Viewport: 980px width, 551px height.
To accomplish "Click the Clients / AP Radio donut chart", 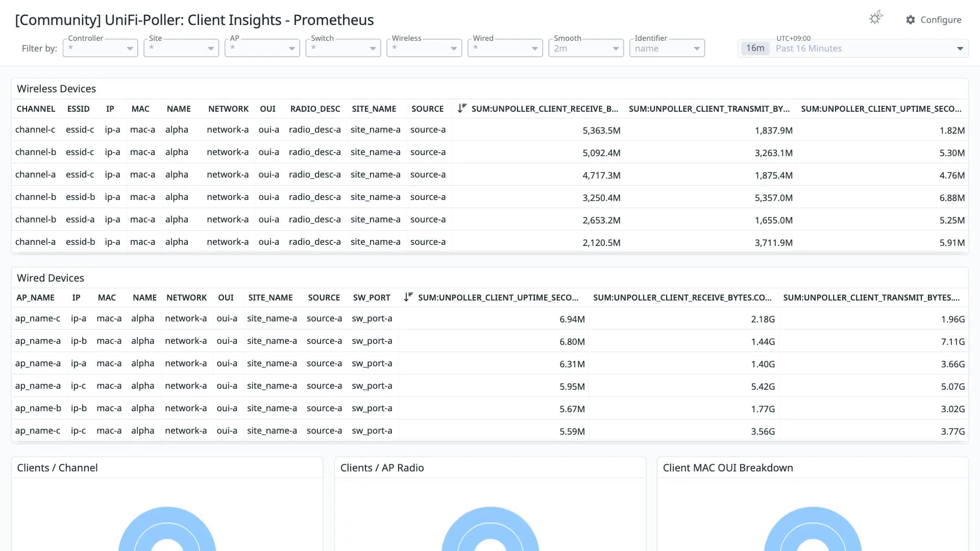I will [x=490, y=529].
